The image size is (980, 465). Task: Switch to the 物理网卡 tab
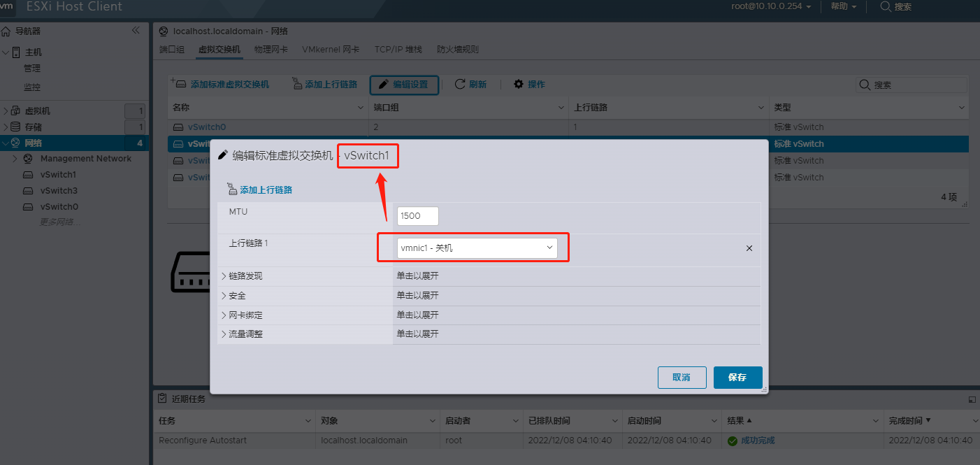pyautogui.click(x=271, y=50)
